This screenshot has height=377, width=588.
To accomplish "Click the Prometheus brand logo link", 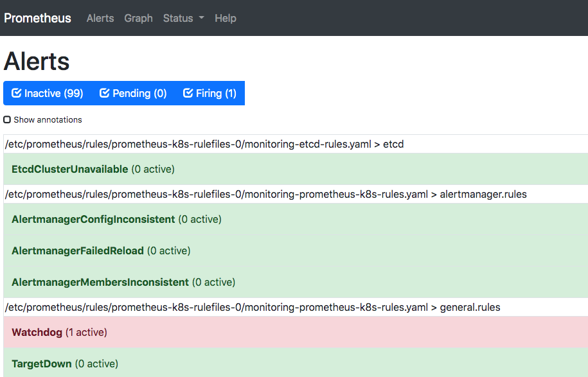I will coord(38,18).
